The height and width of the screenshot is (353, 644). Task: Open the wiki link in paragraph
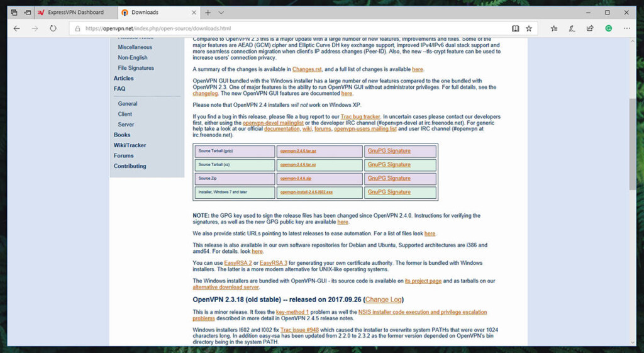pos(307,128)
